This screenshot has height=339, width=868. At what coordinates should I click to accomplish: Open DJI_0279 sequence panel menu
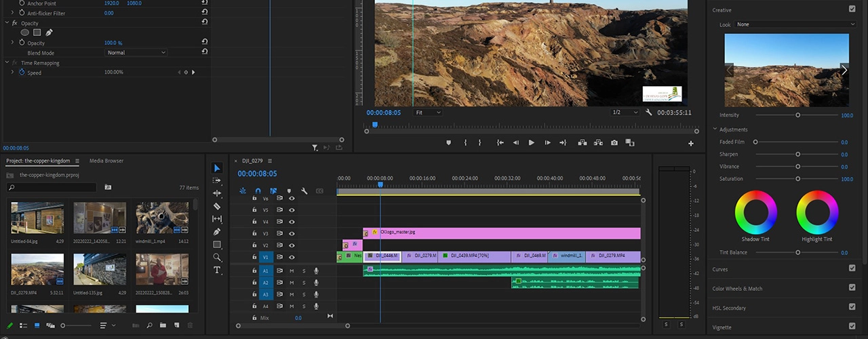pyautogui.click(x=270, y=161)
